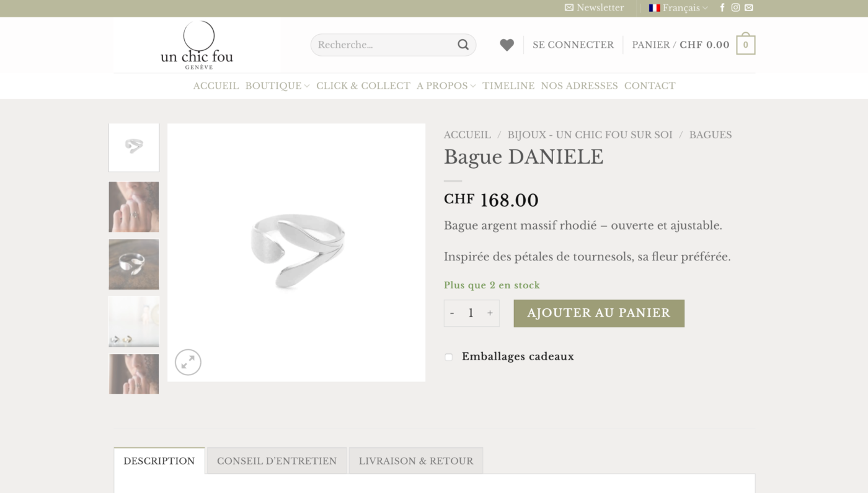Expand the Français language dropdown
Screen dimensions: 868x493
[x=678, y=8]
